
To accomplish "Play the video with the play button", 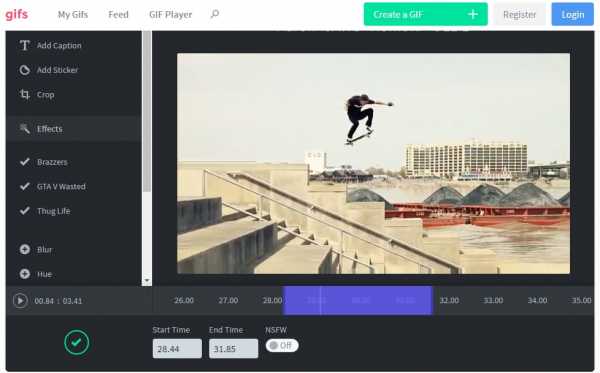I will (20, 301).
